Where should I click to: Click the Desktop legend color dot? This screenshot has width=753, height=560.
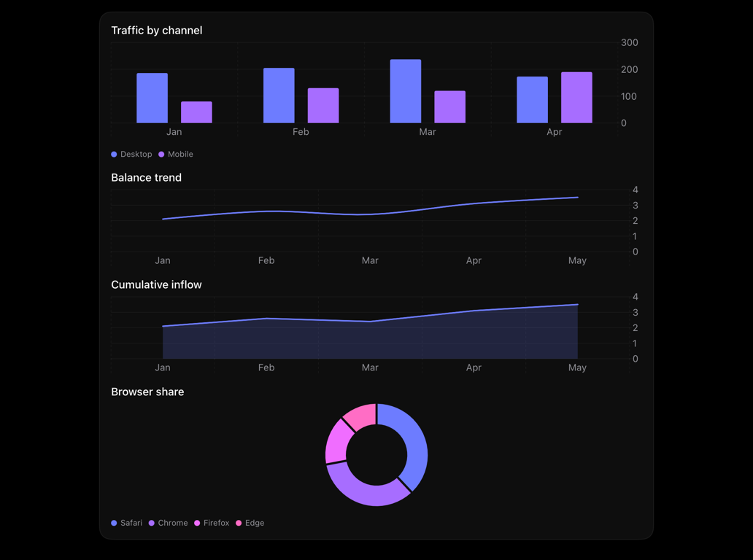tap(114, 154)
